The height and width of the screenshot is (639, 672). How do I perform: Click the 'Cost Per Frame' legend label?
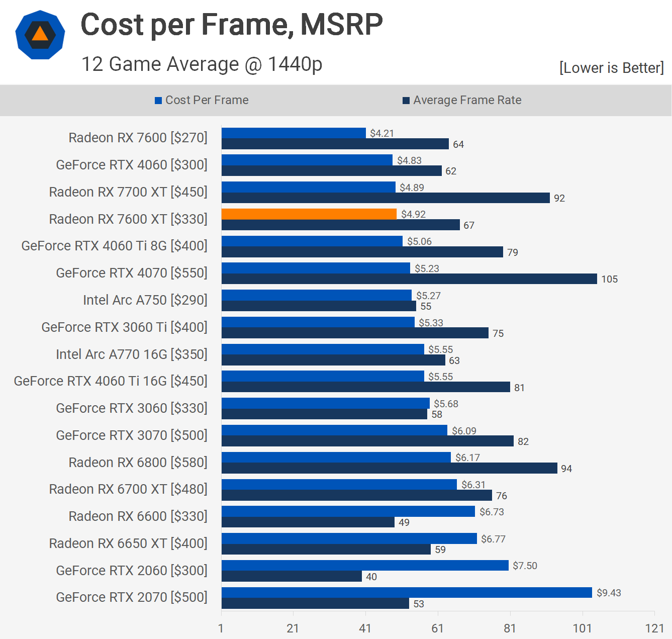[207, 100]
